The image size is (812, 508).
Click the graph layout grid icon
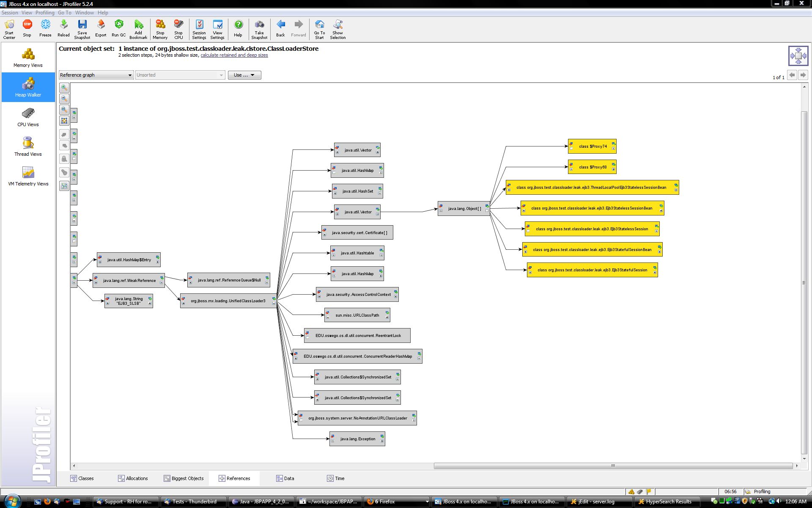click(64, 186)
